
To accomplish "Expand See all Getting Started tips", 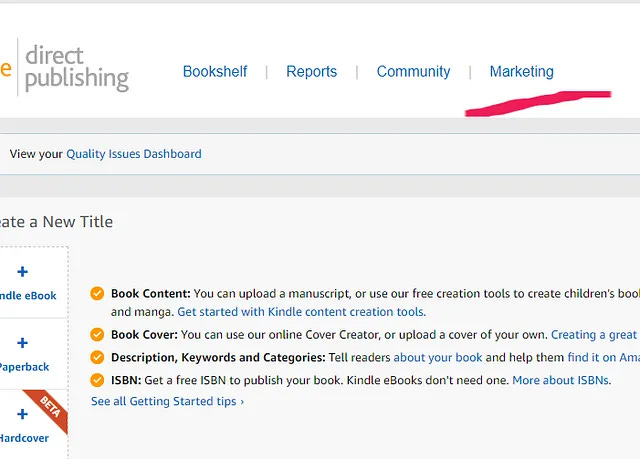I will tap(168, 401).
